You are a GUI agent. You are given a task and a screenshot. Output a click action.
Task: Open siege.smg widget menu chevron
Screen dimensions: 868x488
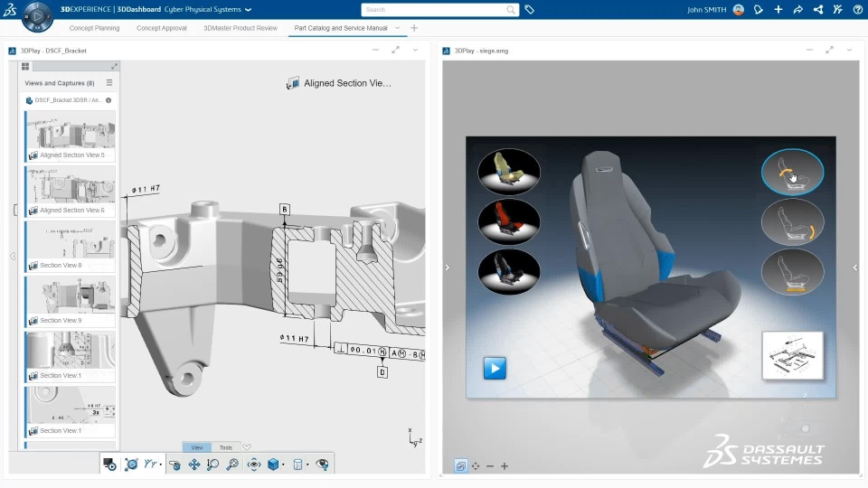pyautogui.click(x=849, y=51)
